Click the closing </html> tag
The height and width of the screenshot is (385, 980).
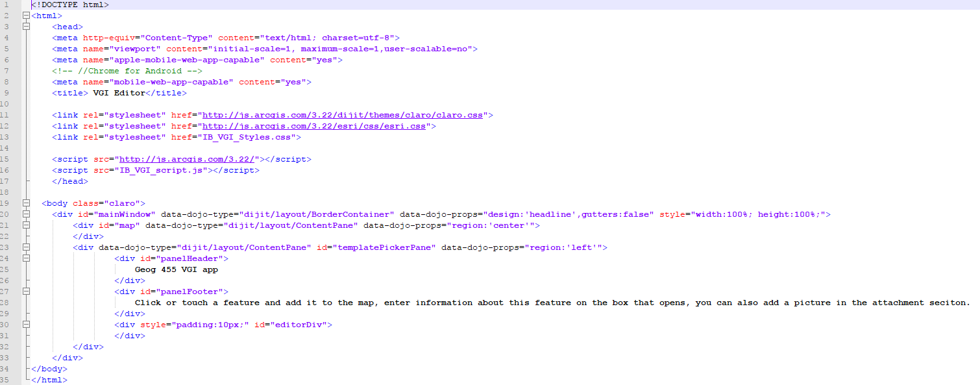click(x=49, y=380)
